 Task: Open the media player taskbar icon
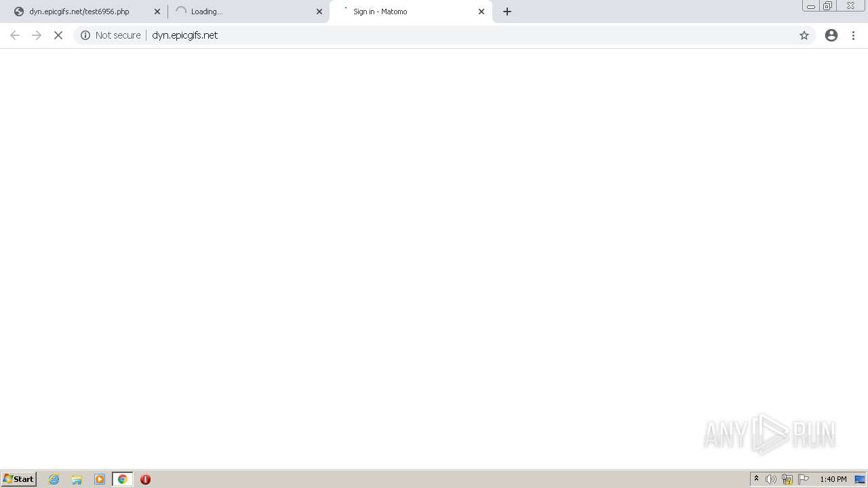(100, 479)
